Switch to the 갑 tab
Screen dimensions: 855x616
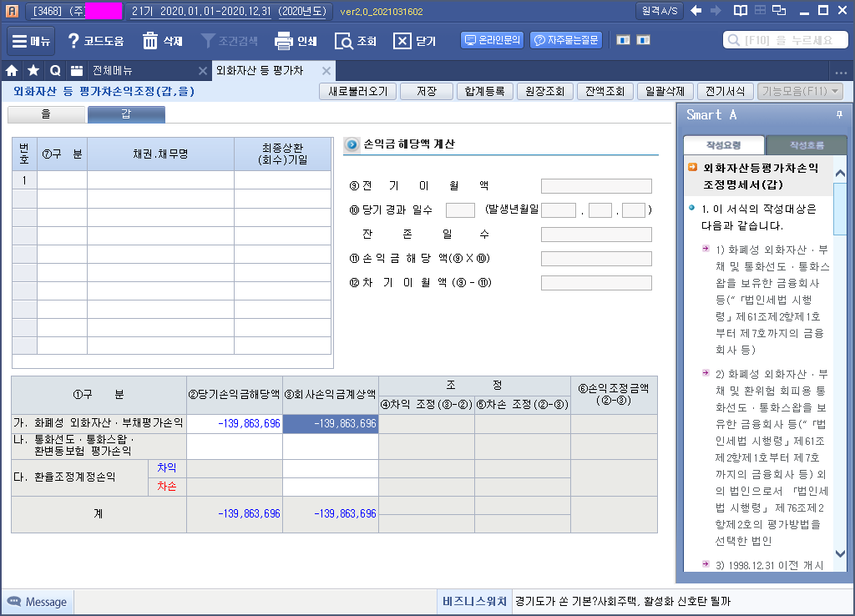point(126,114)
